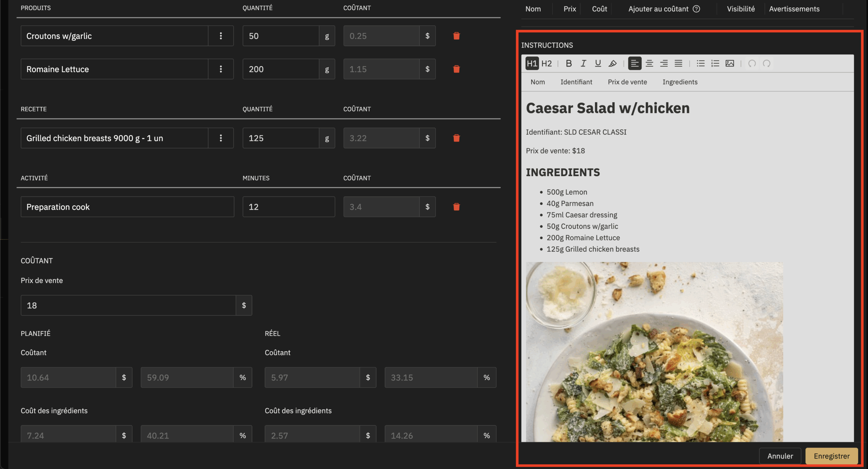
Task: Apply H2 heading format
Action: (546, 63)
